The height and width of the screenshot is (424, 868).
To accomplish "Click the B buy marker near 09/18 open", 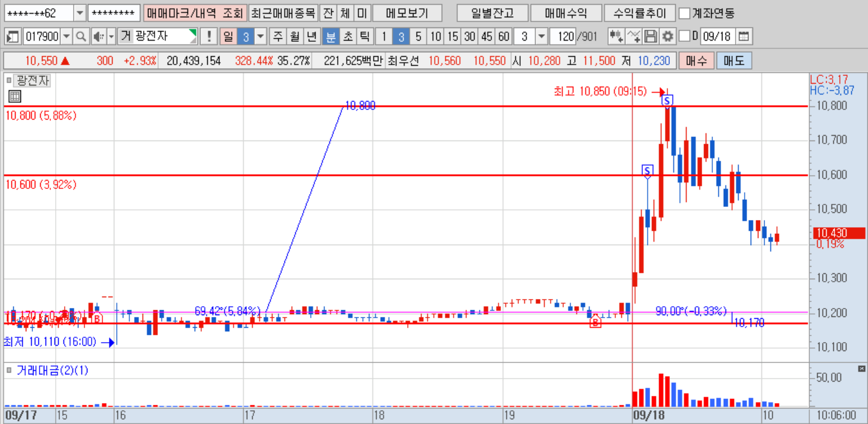I will tap(595, 323).
